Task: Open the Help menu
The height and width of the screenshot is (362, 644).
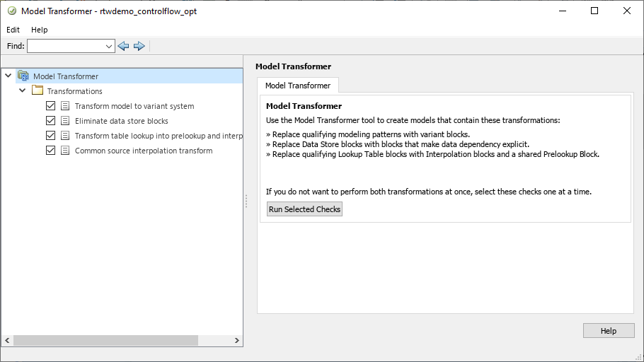Action: pyautogui.click(x=40, y=30)
